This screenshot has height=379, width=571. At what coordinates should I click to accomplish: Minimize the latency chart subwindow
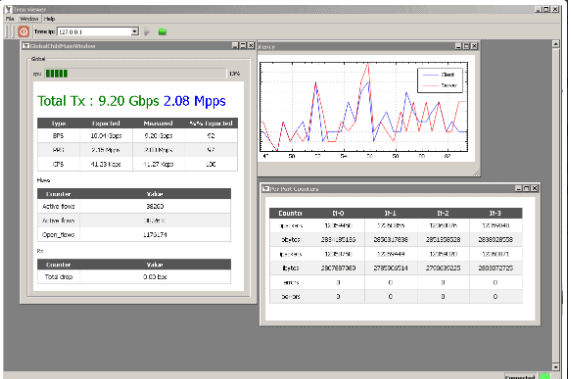pyautogui.click(x=458, y=46)
